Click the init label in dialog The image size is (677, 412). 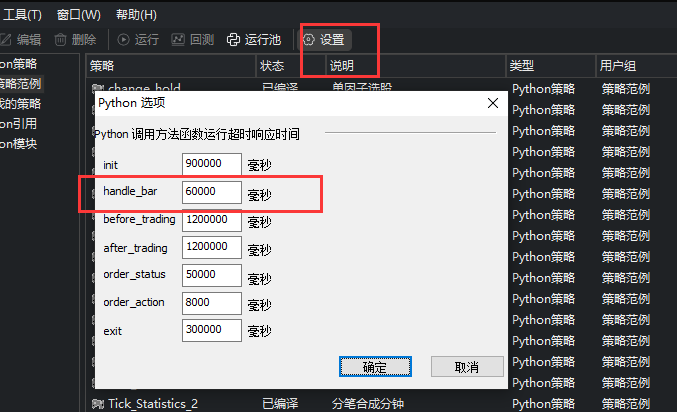tap(111, 165)
